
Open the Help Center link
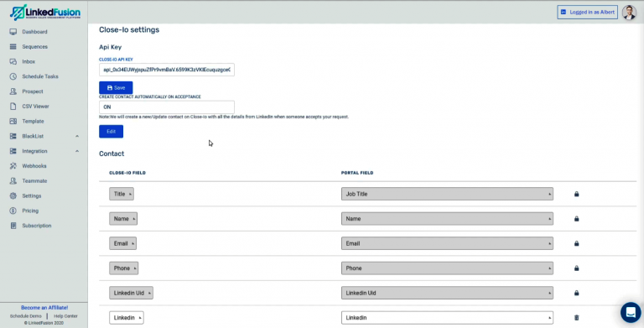click(x=65, y=316)
